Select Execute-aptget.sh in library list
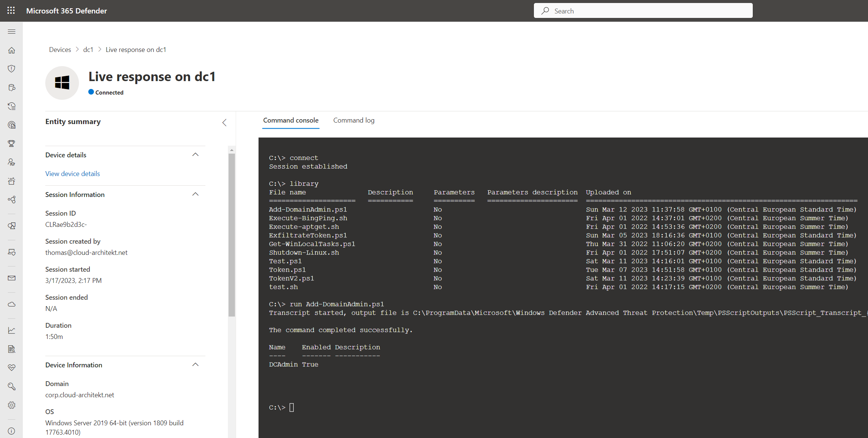Viewport: 868px width, 438px height. 304,227
